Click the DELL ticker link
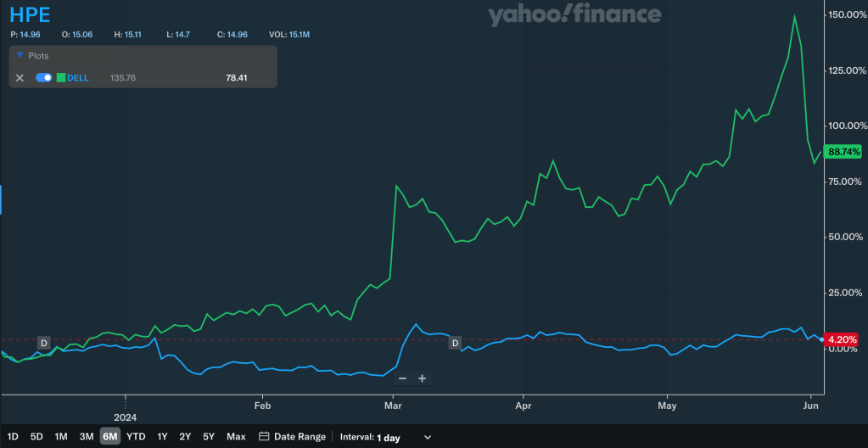Screen dimensions: 868x448 pos(78,78)
